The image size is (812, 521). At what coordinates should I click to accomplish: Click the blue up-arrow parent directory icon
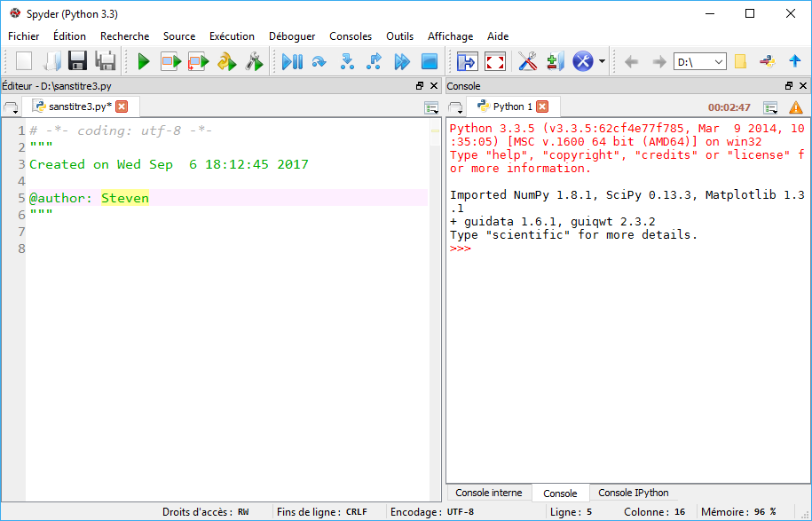coord(794,61)
